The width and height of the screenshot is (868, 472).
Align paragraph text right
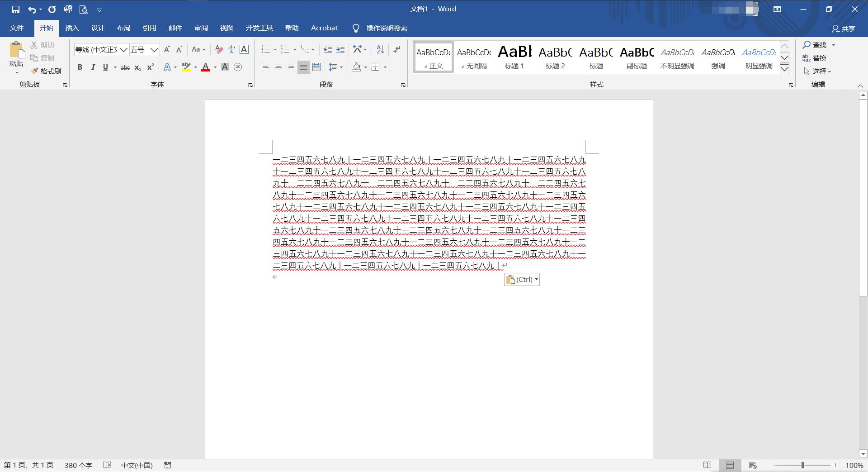291,67
